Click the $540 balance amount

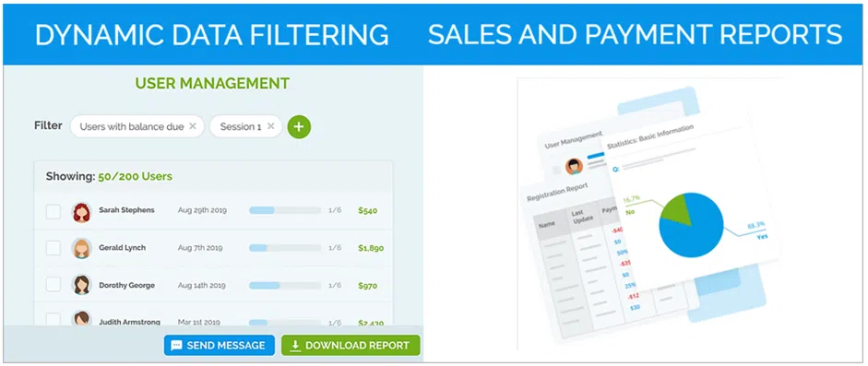[x=367, y=210]
